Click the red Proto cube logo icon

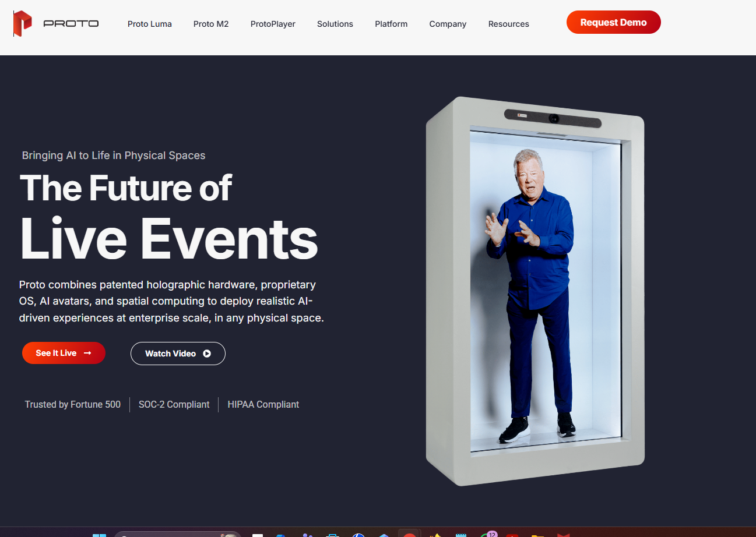point(23,23)
